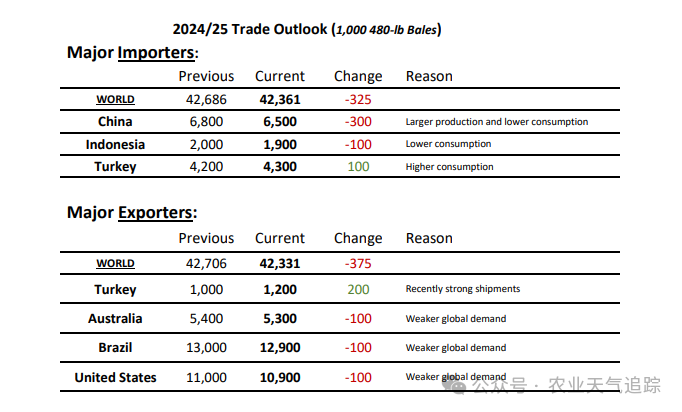The height and width of the screenshot is (412, 682).
Task: Select Indonesia row label
Action: [115, 144]
